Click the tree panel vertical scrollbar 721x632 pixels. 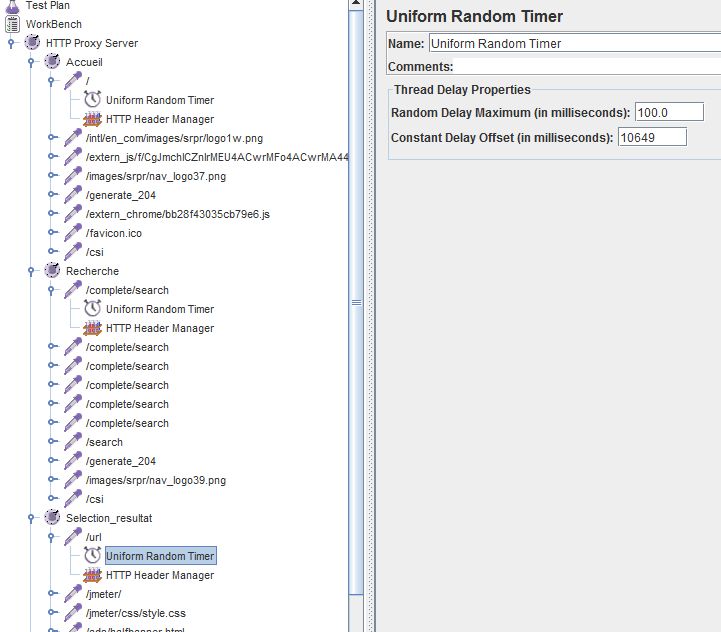click(357, 300)
